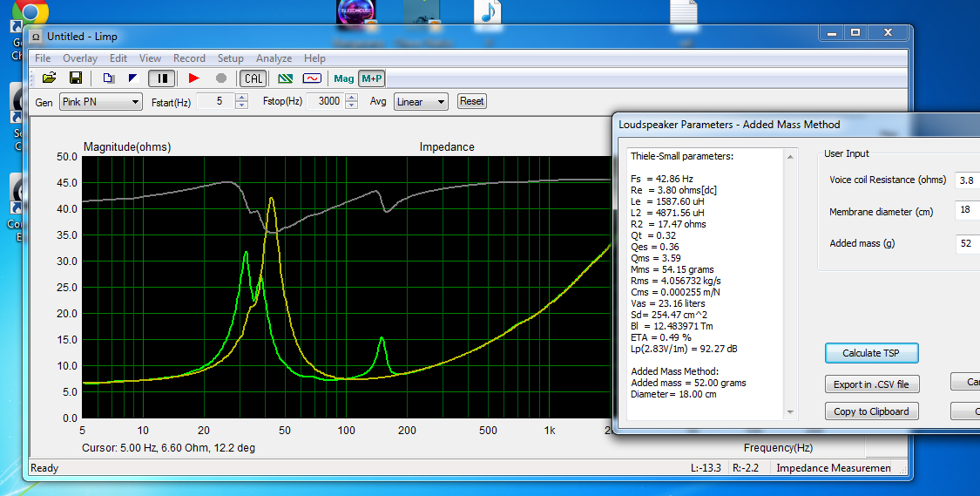Click the 'Qt = 0.32' parameter line
980x496 pixels.
click(653, 235)
